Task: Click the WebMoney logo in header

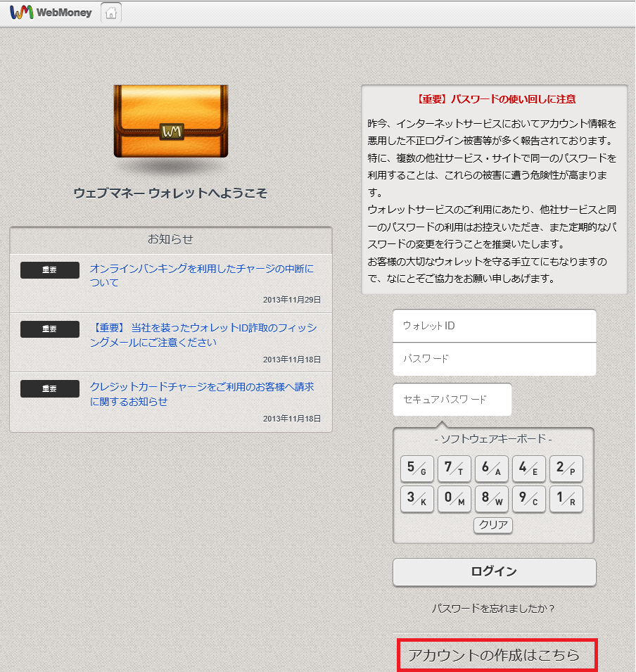Action: [51, 13]
